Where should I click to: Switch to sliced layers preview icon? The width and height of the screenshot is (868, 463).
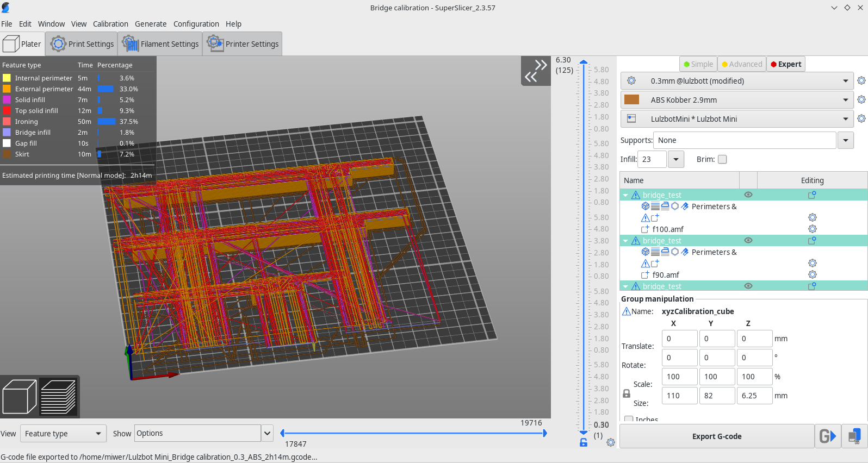[x=58, y=397]
